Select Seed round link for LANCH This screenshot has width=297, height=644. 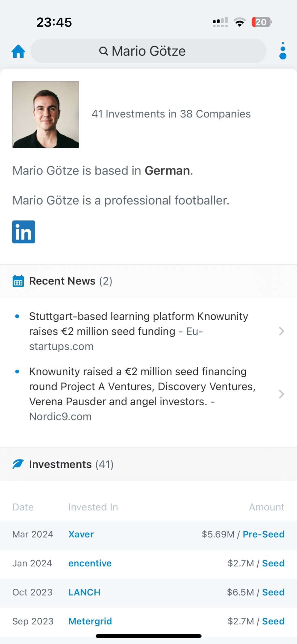273,592
